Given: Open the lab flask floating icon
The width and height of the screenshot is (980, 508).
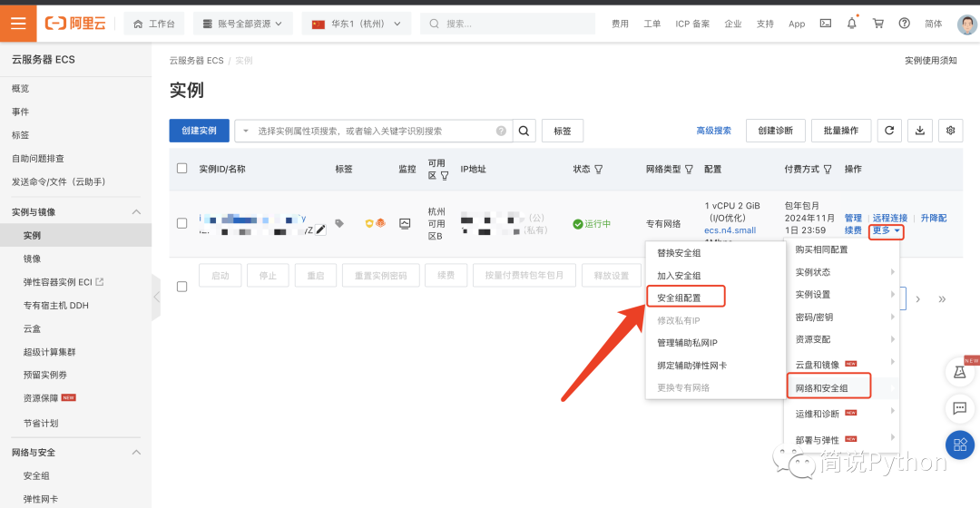Looking at the screenshot, I should point(960,373).
